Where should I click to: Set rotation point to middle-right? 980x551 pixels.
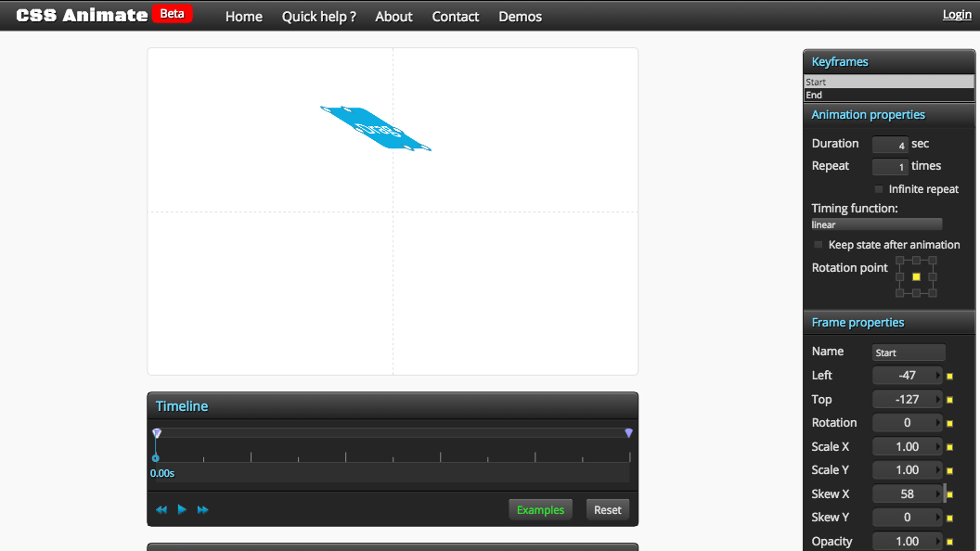point(933,276)
